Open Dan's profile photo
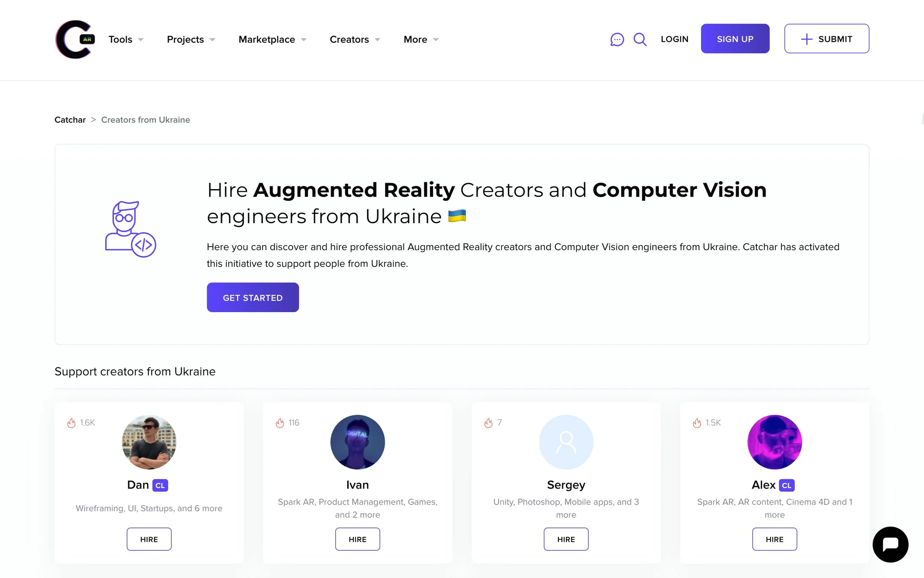This screenshot has height=578, width=924. point(149,442)
